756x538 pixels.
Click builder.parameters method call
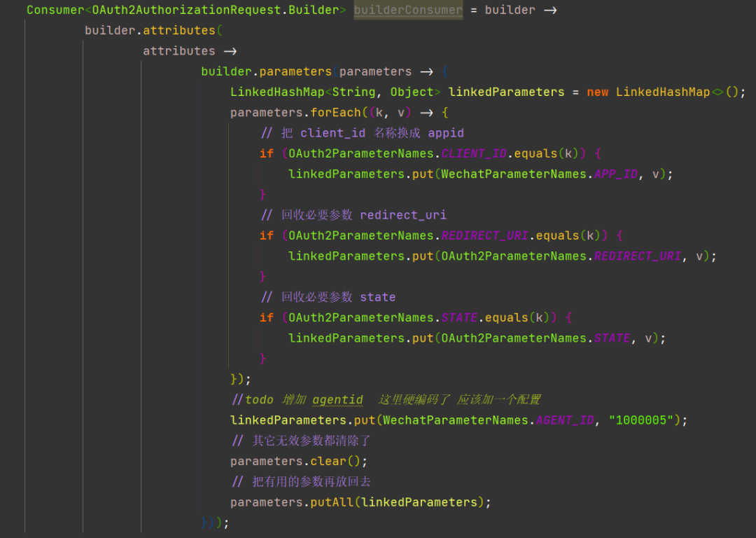point(266,71)
